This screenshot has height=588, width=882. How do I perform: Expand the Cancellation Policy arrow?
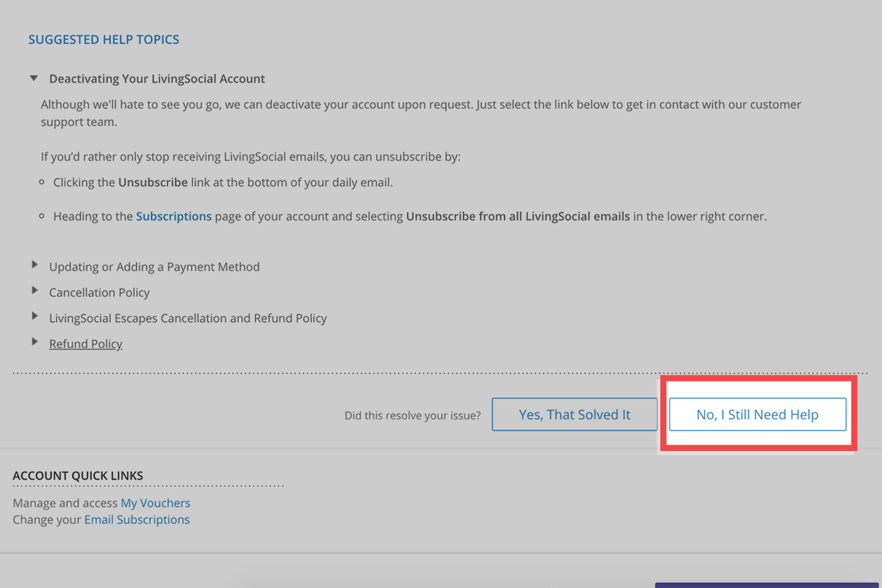(35, 290)
